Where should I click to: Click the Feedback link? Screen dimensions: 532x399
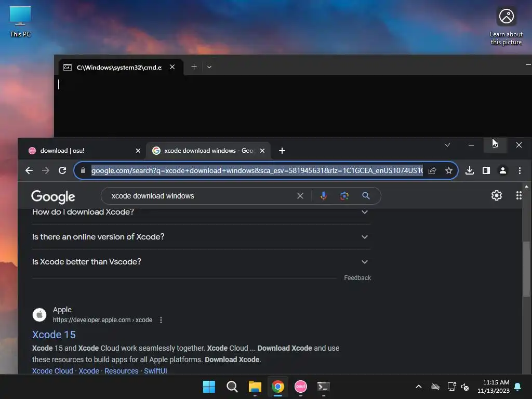[357, 278]
